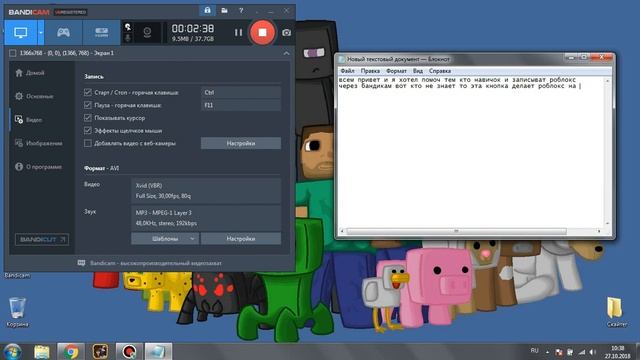Open the Шаблоны presets dropdown

click(165, 239)
